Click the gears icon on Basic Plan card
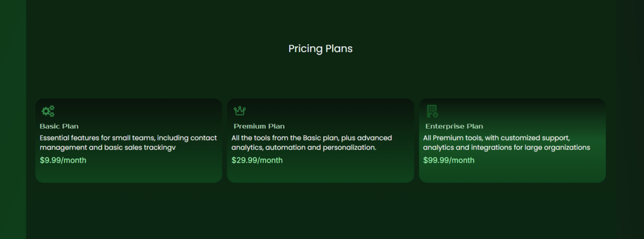This screenshot has height=239, width=644. (x=48, y=111)
